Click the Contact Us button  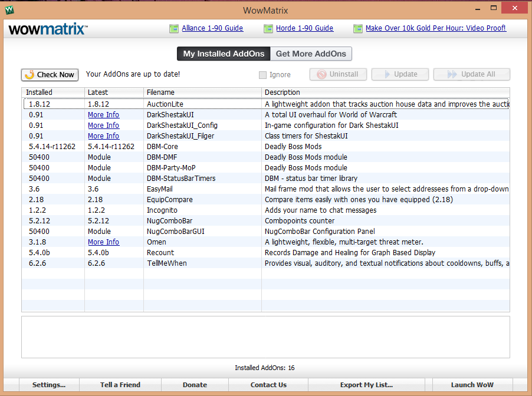pyautogui.click(x=268, y=385)
